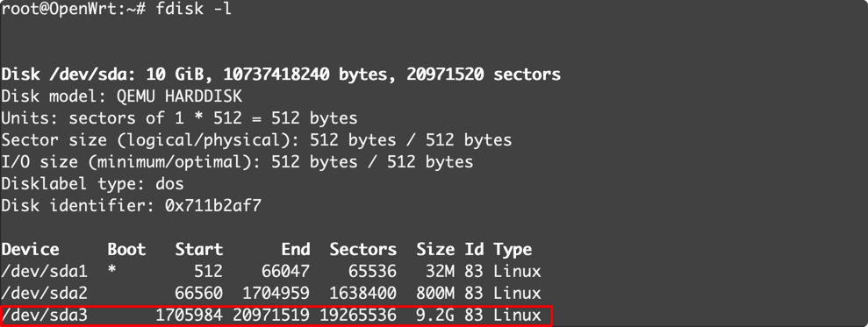The height and width of the screenshot is (327, 868).
Task: Click the I/O size line
Action: coord(237,162)
